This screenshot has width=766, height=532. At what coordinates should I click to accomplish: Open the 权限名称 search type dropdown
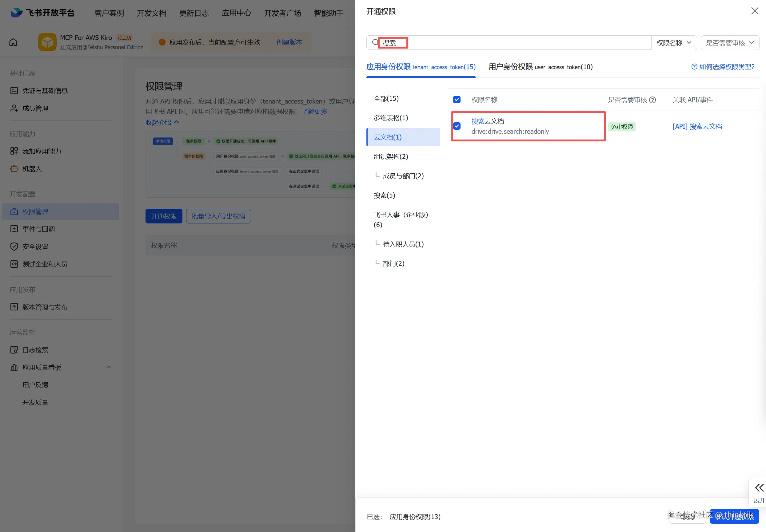tap(673, 43)
